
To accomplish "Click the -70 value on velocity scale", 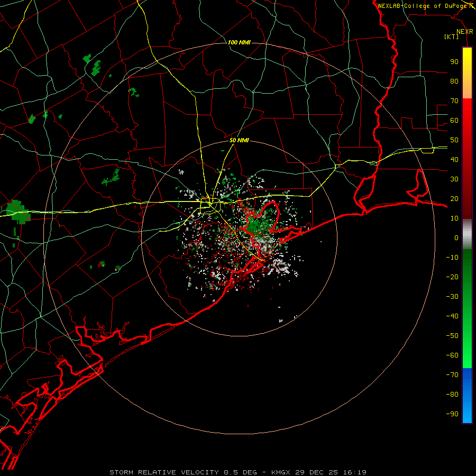I will 452,375.
